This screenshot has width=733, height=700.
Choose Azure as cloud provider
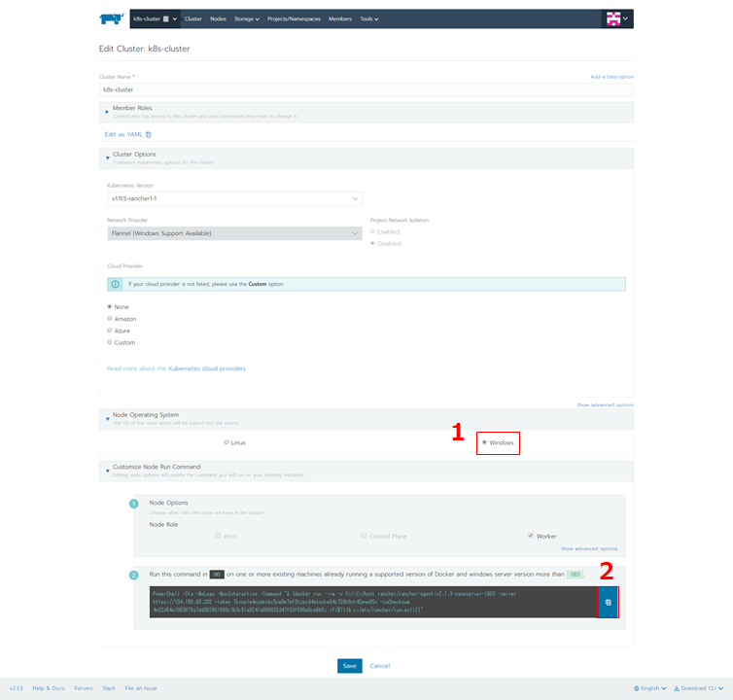[110, 331]
